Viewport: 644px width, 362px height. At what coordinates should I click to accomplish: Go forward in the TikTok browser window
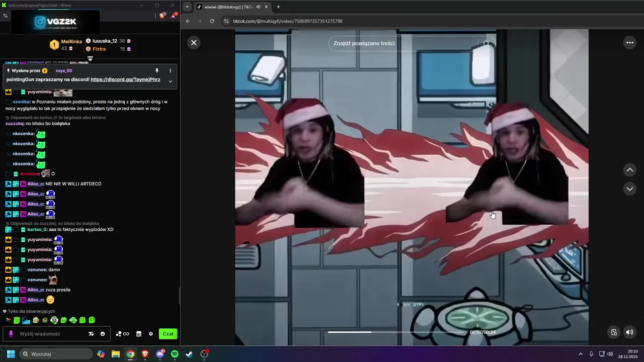point(200,21)
